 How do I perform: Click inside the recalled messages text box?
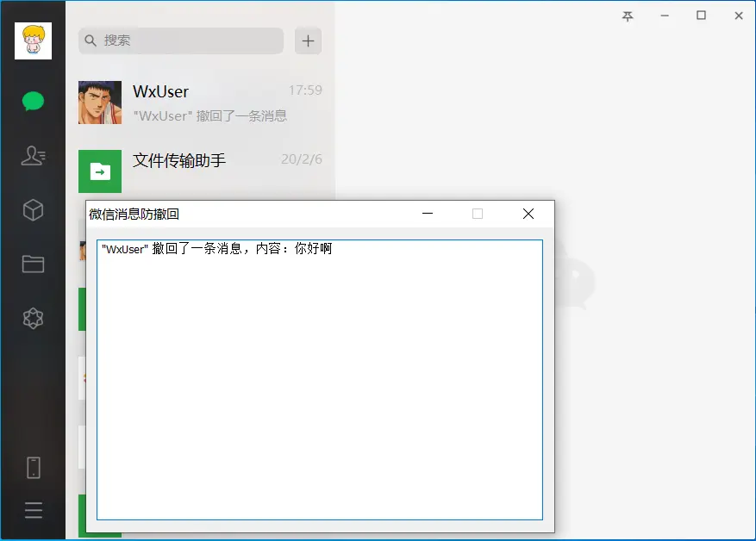click(320, 380)
